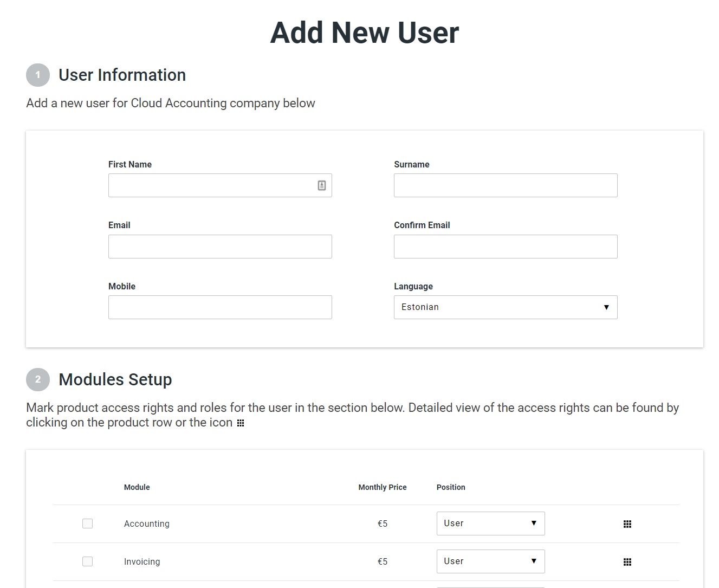The image size is (719, 588).
Task: Select the Email input box
Action: (x=220, y=247)
